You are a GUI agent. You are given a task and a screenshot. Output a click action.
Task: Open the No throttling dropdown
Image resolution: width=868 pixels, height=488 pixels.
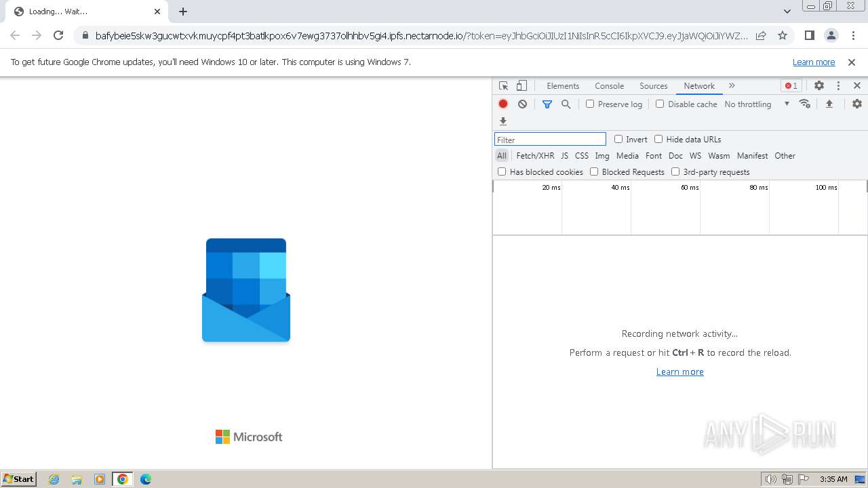[x=757, y=104]
